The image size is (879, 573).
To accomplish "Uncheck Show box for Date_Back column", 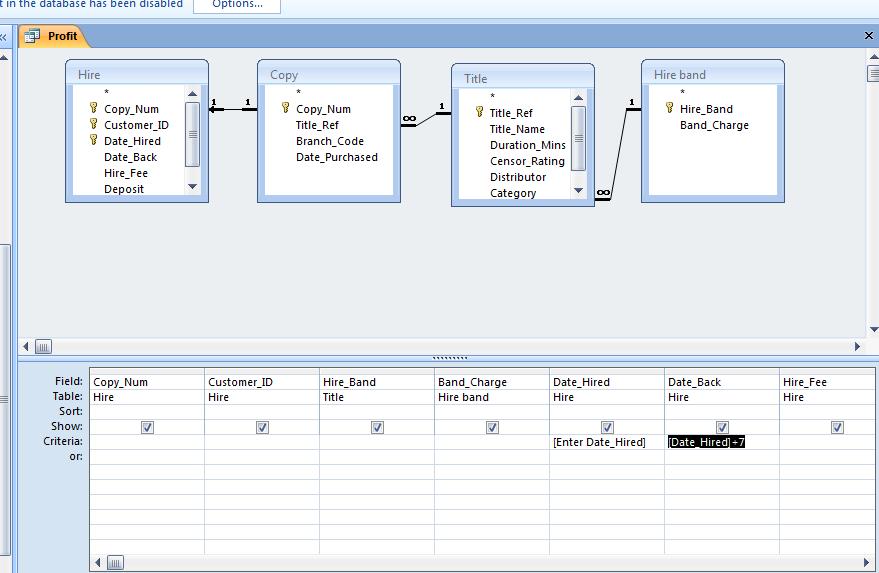I will pyautogui.click(x=722, y=427).
